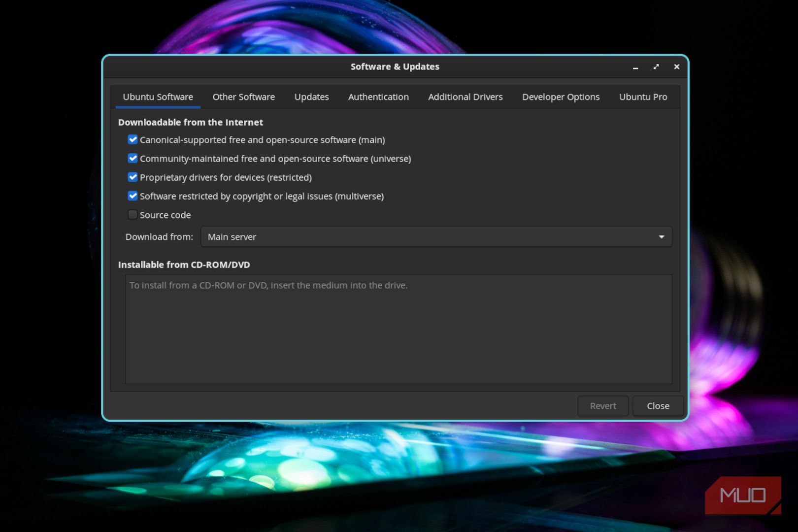Uncheck Canonical-supported software (main) checkbox

(x=133, y=140)
